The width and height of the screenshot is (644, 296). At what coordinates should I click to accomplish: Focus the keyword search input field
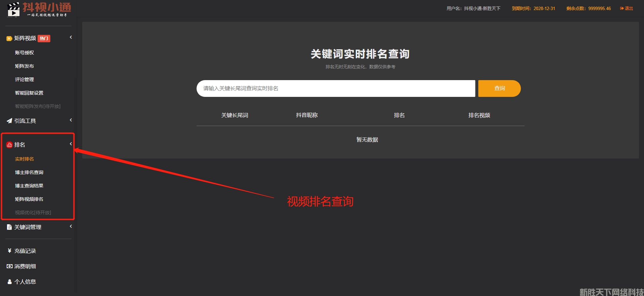pyautogui.click(x=335, y=88)
